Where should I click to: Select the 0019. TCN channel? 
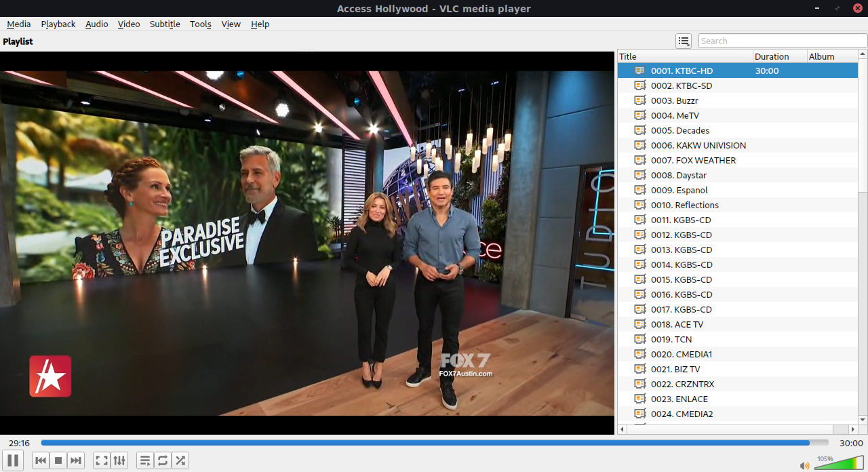pyautogui.click(x=737, y=339)
